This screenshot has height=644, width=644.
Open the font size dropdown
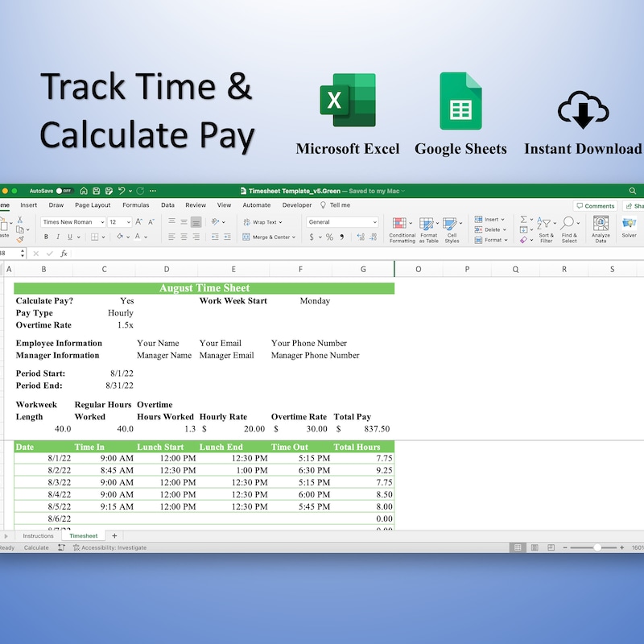coord(129,222)
